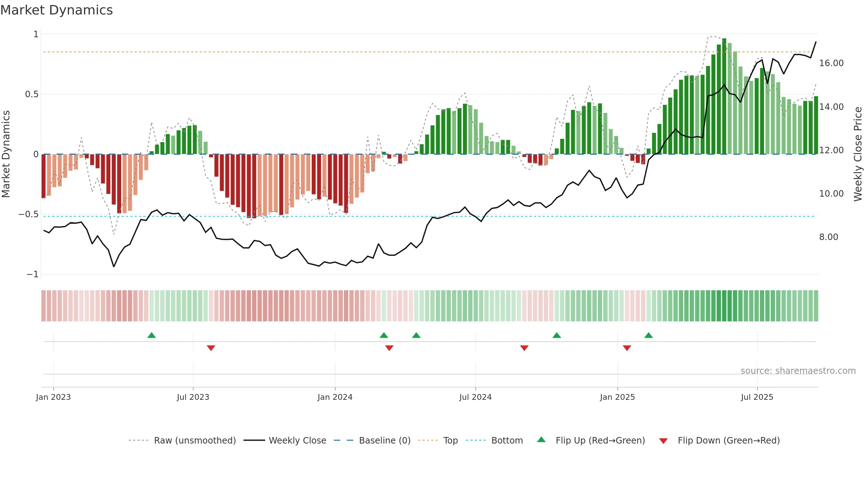The height and width of the screenshot is (488, 868).
Task: Click the source: sharemaestro.com text
Action: [798, 371]
